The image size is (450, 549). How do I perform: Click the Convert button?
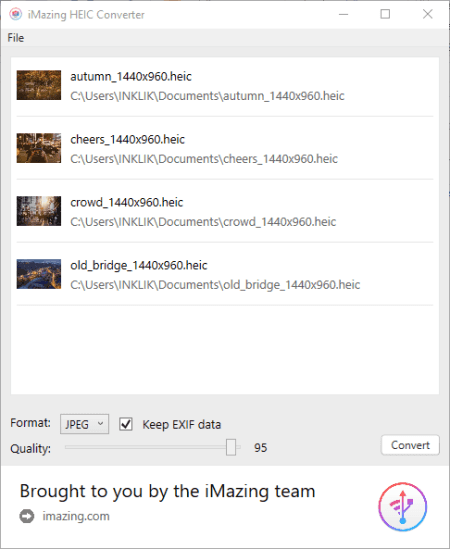(x=410, y=445)
